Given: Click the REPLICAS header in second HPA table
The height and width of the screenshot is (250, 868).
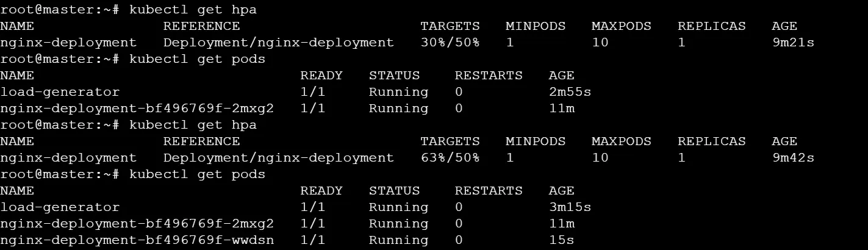Looking at the screenshot, I should (x=711, y=141).
